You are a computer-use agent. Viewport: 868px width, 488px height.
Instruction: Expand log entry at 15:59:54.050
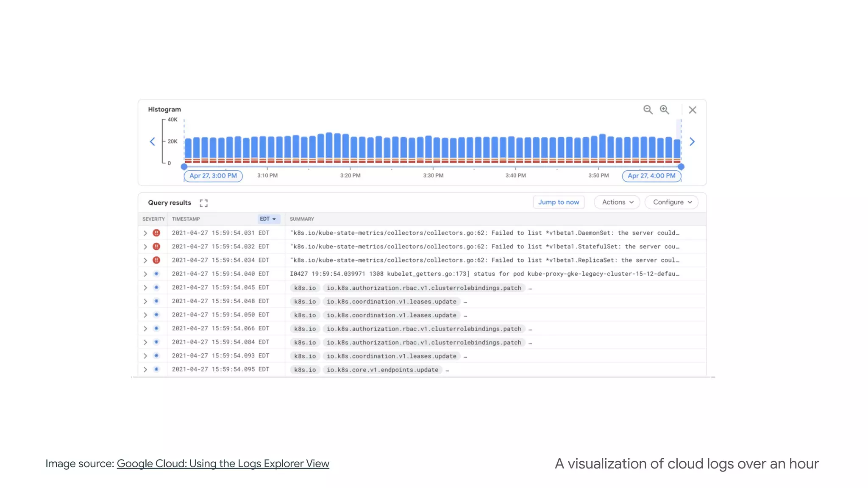click(145, 315)
